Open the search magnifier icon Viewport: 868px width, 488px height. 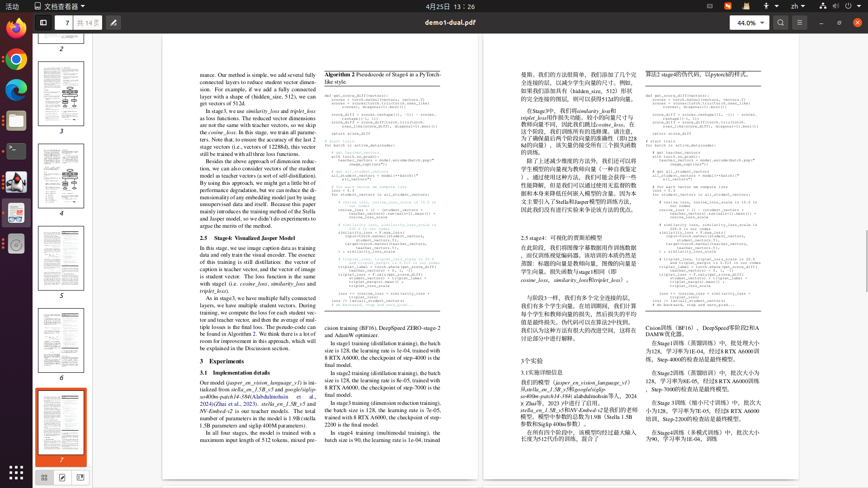[x=780, y=23]
